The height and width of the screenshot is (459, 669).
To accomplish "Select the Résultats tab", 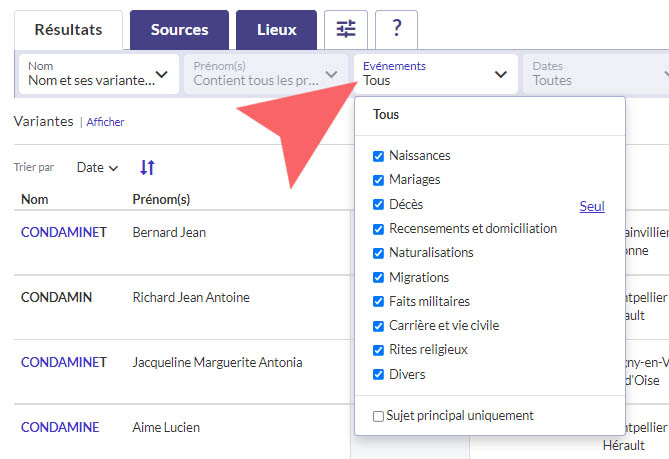I will click(68, 30).
